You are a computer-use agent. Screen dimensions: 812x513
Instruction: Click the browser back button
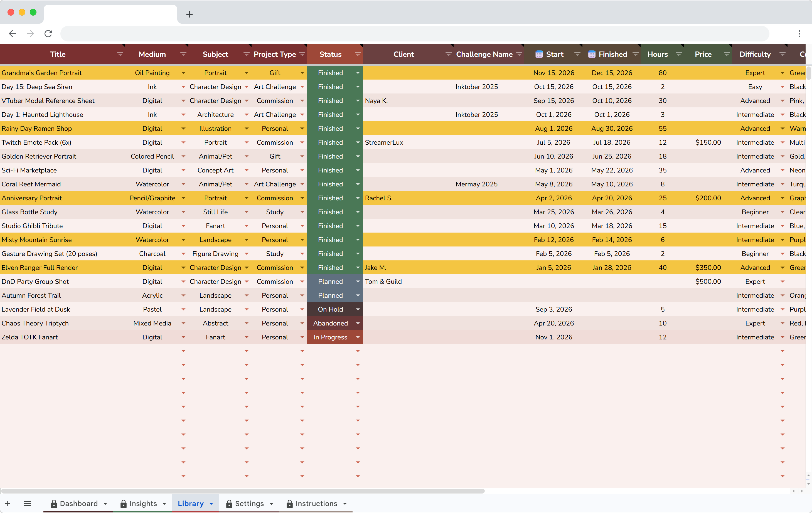coord(13,33)
